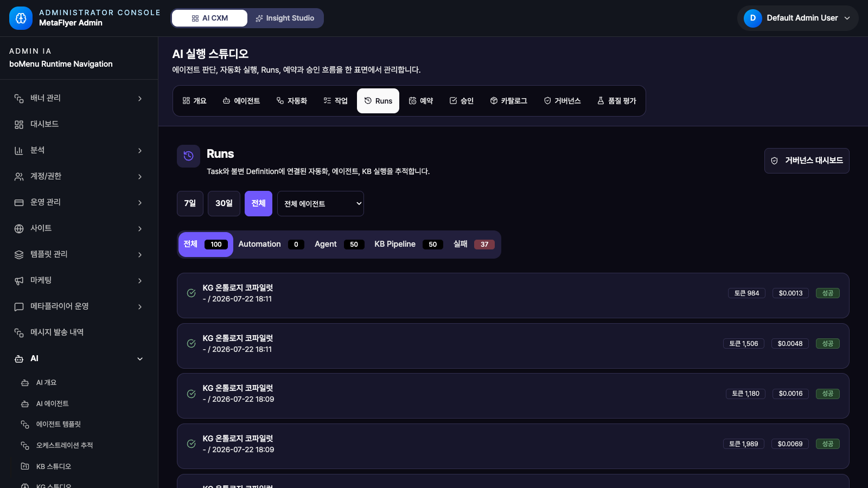Click the 오케스트레이션 추적 icon
The image size is (868, 488).
(25, 446)
